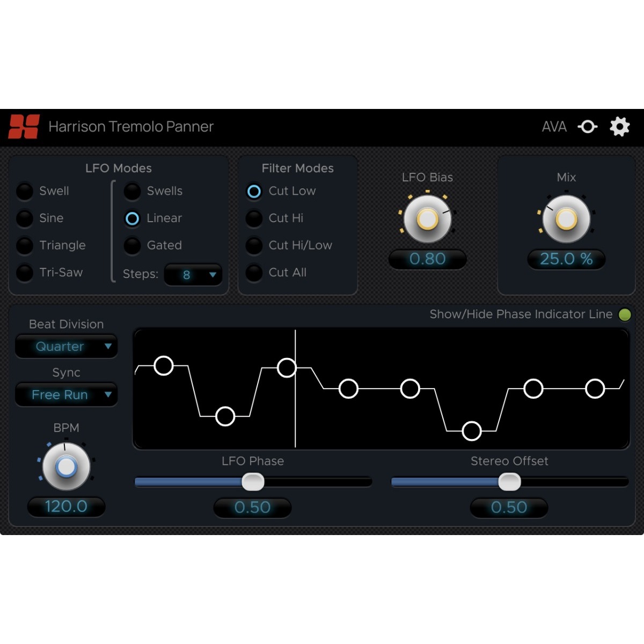Select Linear stepped LFO mode

(x=132, y=218)
